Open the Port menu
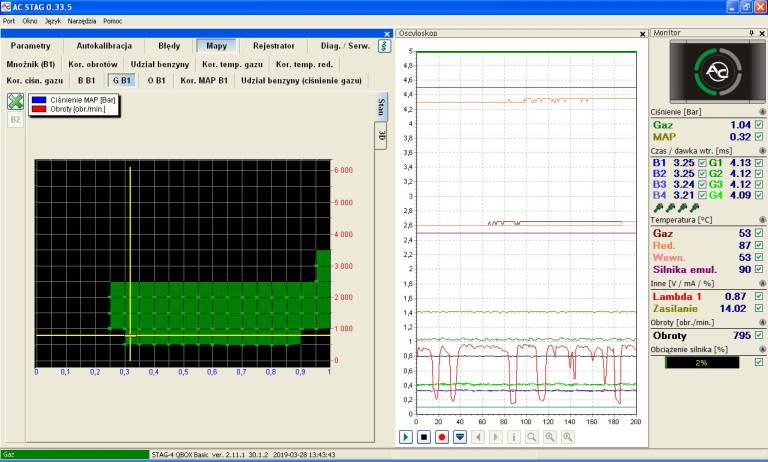Image resolution: width=768 pixels, height=462 pixels. tap(9, 21)
